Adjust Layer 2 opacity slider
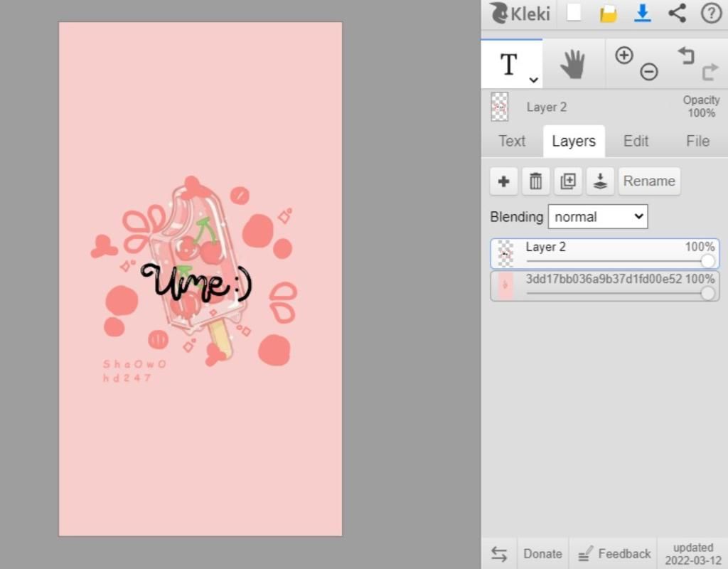 pyautogui.click(x=707, y=261)
